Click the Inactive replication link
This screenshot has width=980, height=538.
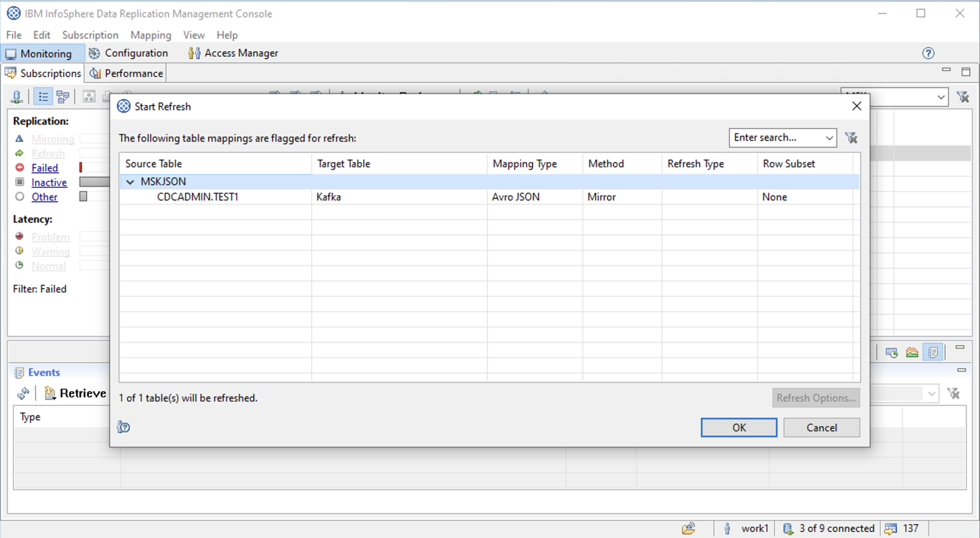[x=49, y=183]
